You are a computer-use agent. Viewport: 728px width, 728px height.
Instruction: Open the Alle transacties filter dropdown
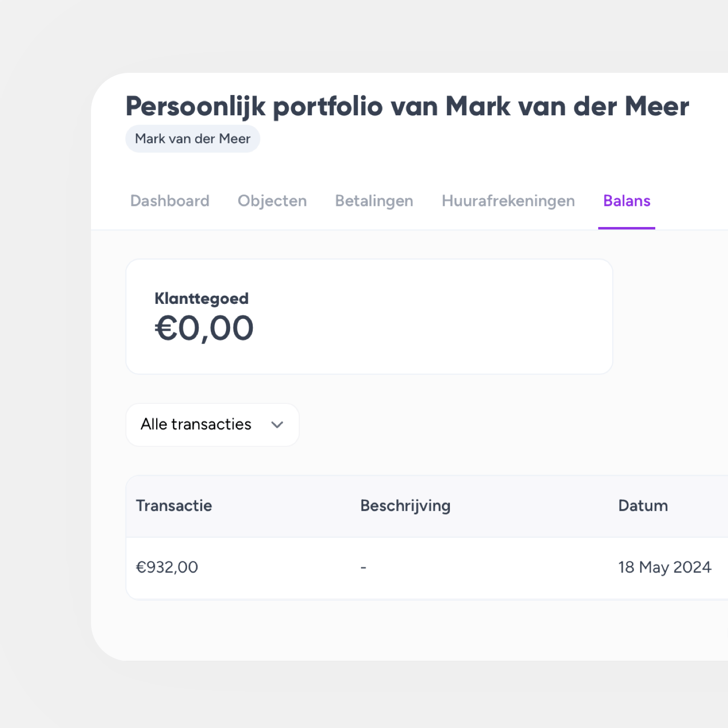coord(212,425)
